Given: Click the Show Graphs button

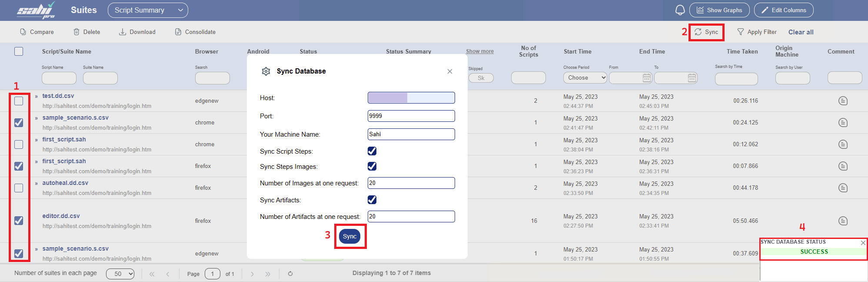Looking at the screenshot, I should [719, 10].
